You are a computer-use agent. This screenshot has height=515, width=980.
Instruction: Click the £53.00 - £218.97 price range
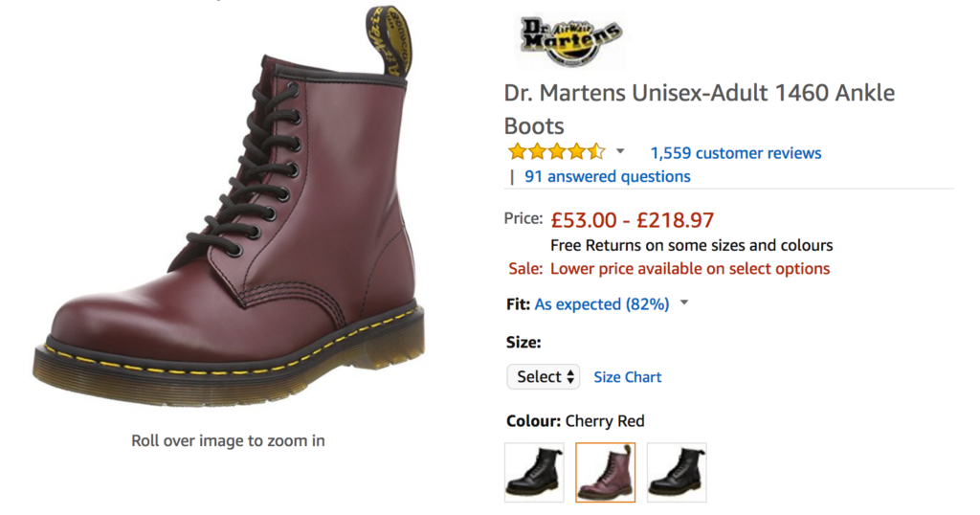click(x=632, y=220)
